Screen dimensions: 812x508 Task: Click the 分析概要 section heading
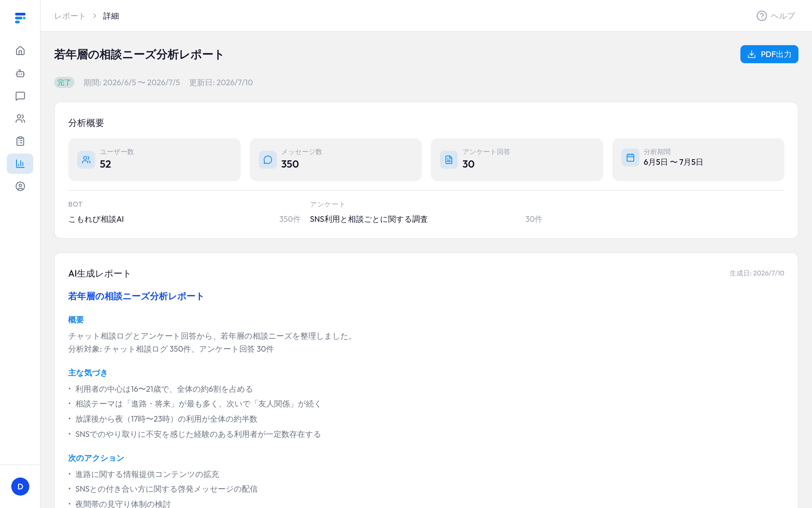(x=86, y=123)
